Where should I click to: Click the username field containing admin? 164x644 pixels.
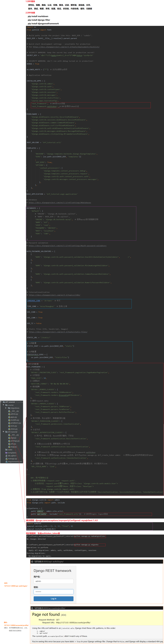click(53, 581)
